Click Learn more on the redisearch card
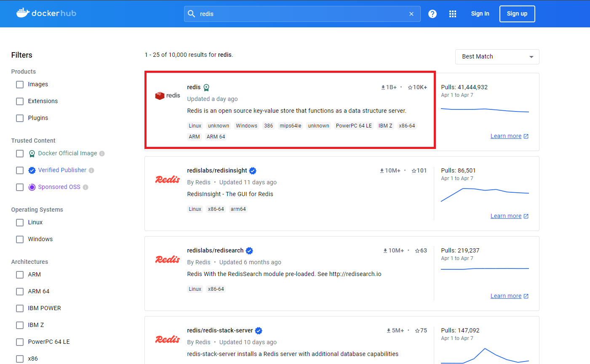 pyautogui.click(x=506, y=296)
